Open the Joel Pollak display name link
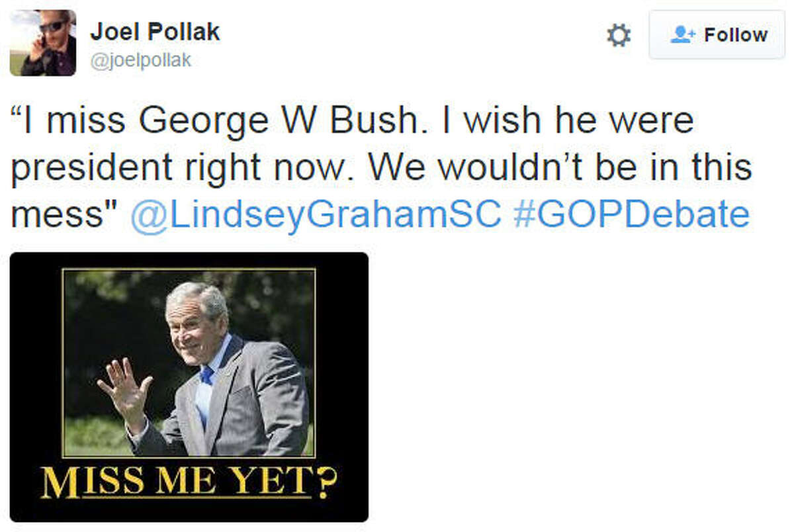This screenshot has height=532, width=794. pos(155,31)
